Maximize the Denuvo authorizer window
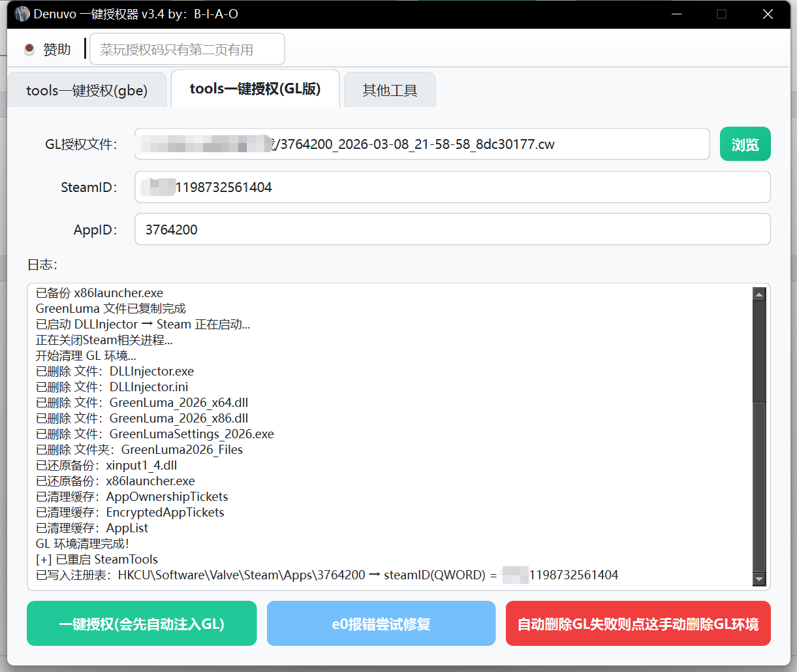Screen dimensions: 797x672 [721, 14]
